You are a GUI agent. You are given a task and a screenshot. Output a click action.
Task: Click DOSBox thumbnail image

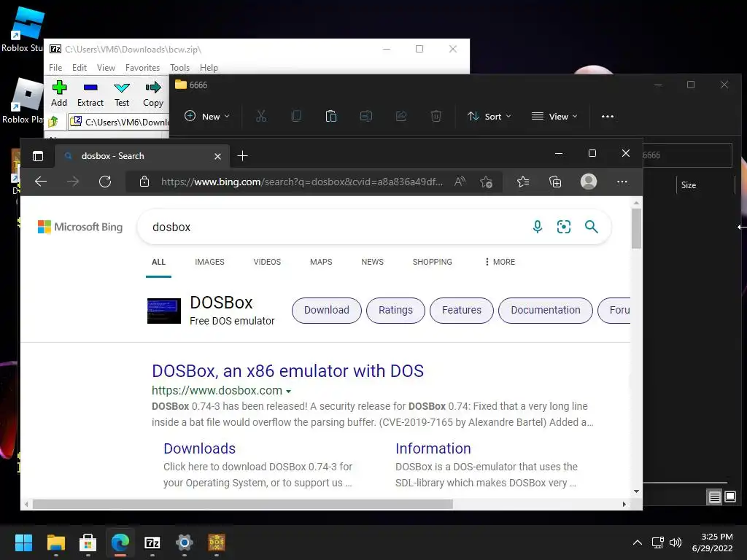coord(164,311)
